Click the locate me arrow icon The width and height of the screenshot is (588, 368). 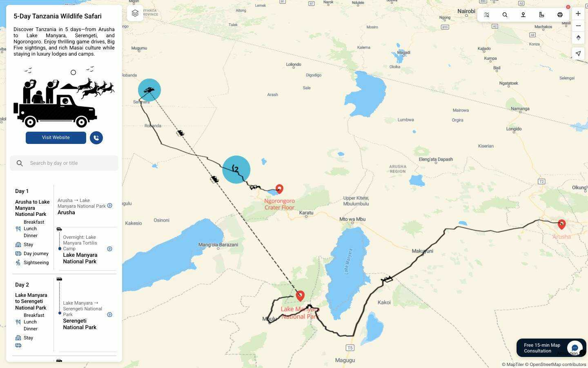(x=578, y=54)
